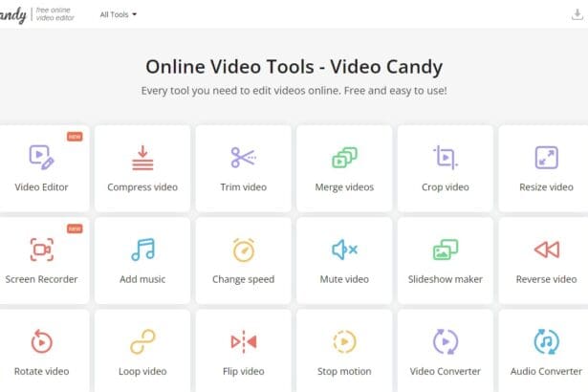Click the 'Screen Recorder' label

pyautogui.click(x=41, y=279)
